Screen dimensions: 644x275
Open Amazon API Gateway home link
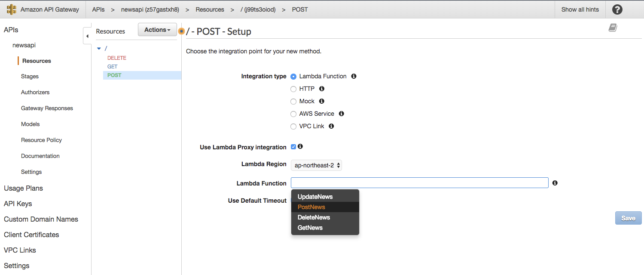click(x=50, y=9)
